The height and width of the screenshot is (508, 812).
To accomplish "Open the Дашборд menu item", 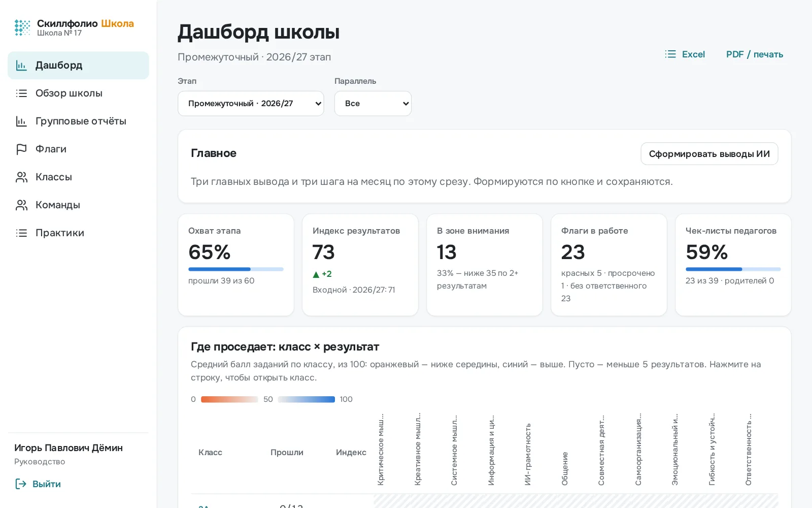I will [78, 65].
